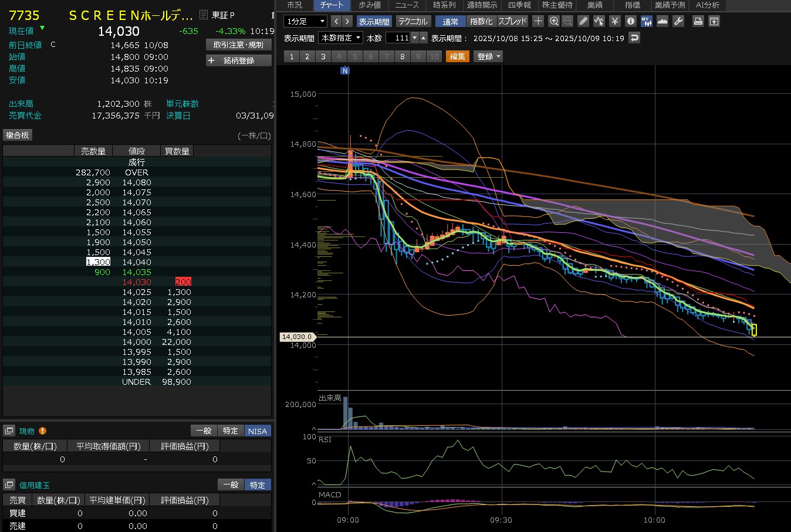
Task: Open the wrench chart settings icon
Action: pos(678,21)
